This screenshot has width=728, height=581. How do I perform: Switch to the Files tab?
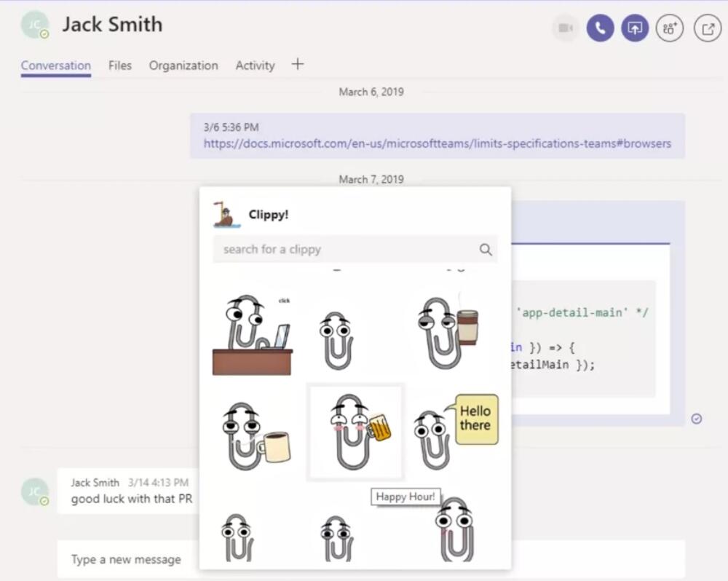pos(120,66)
